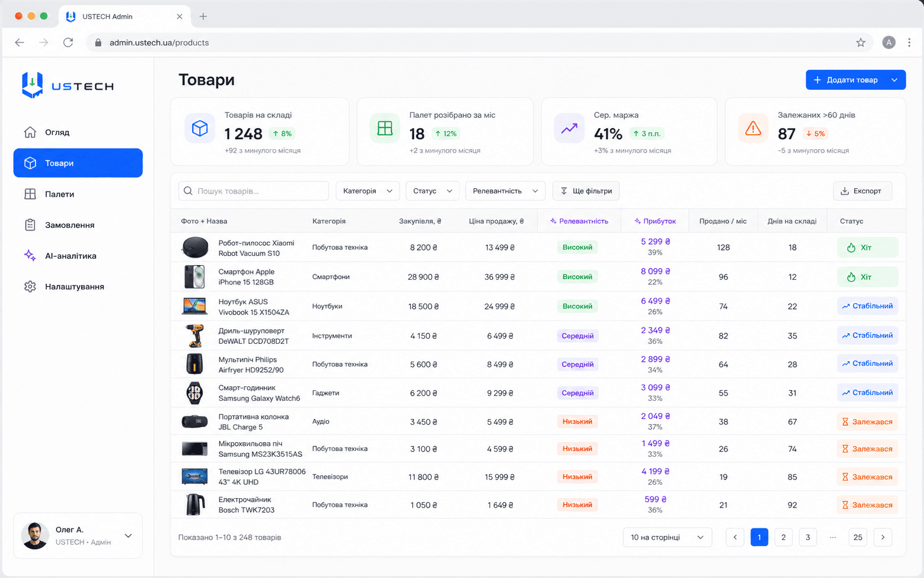The image size is (924, 578).
Task: Click the warning triangle icon on the stale goods card
Action: [753, 128]
